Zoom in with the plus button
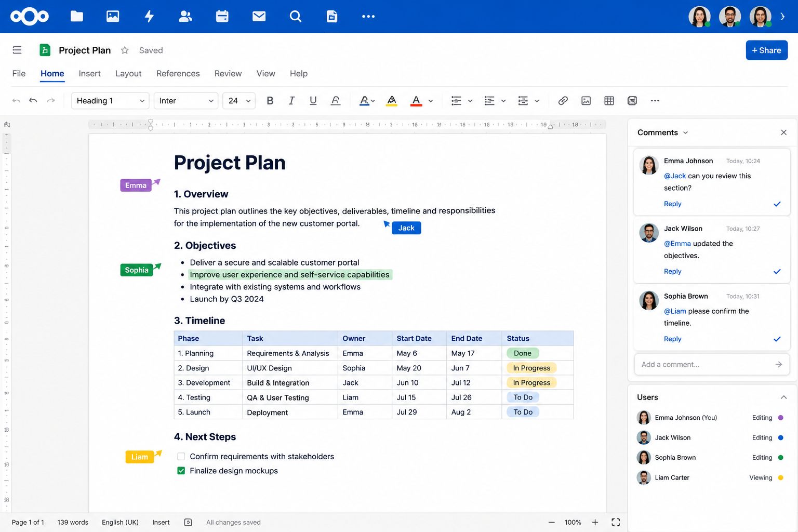This screenshot has height=532, width=798. click(595, 522)
